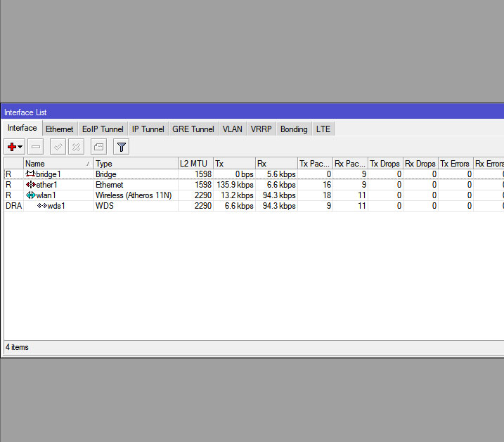
Task: Open the filter funnel tool
Action: (x=121, y=147)
